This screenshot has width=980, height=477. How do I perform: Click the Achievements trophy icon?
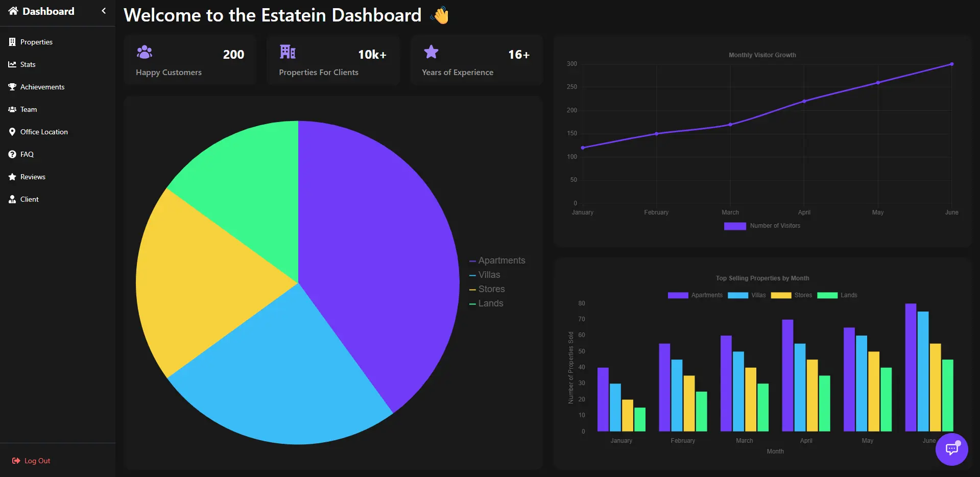click(x=12, y=87)
